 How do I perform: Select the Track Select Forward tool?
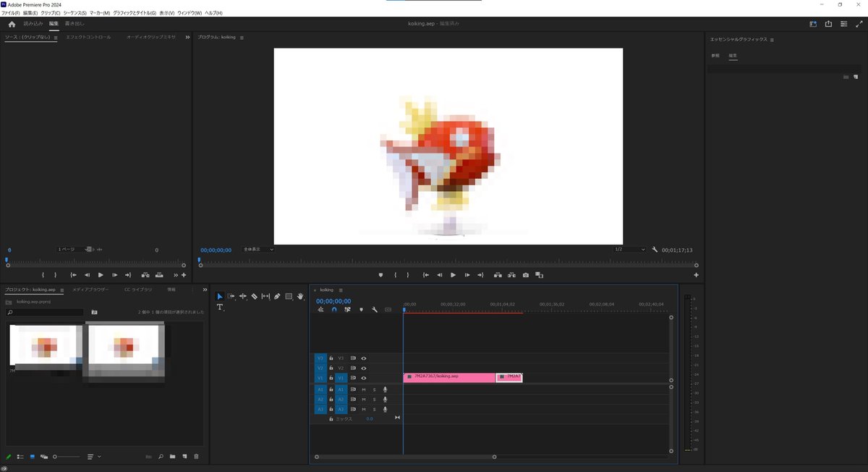click(231, 296)
